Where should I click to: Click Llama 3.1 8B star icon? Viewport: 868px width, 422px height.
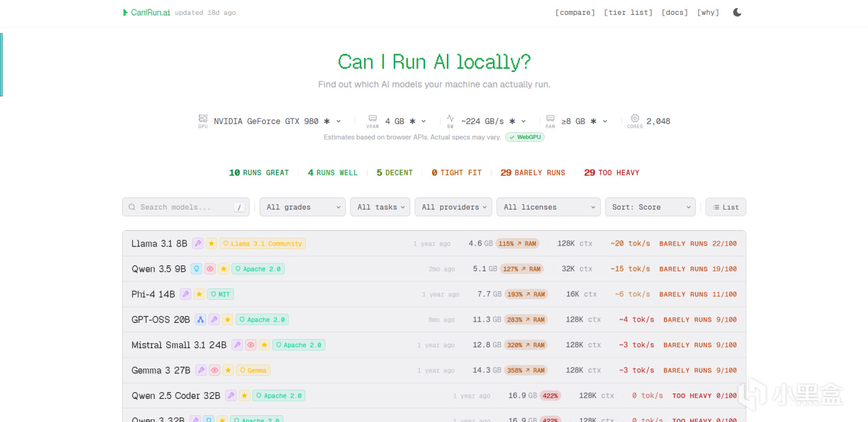[211, 243]
